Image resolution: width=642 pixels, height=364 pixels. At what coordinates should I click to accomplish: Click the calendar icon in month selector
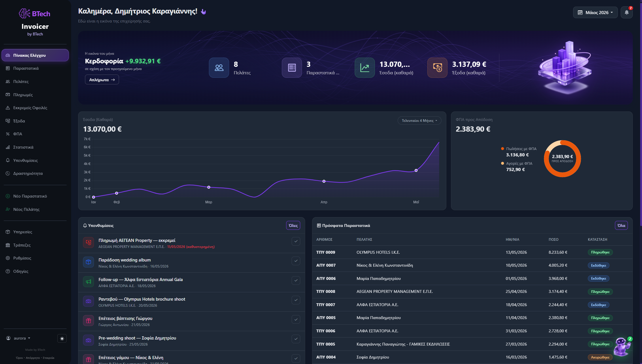tap(580, 12)
